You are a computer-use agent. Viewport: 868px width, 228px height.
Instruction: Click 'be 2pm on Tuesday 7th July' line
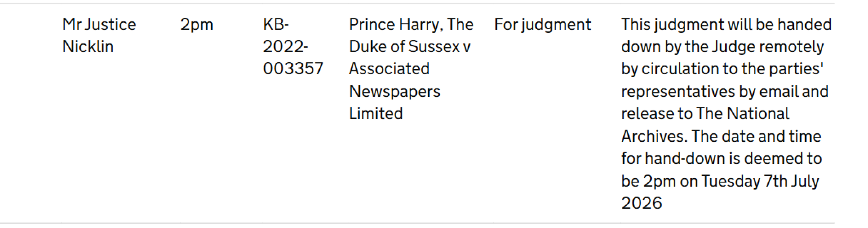tap(720, 181)
